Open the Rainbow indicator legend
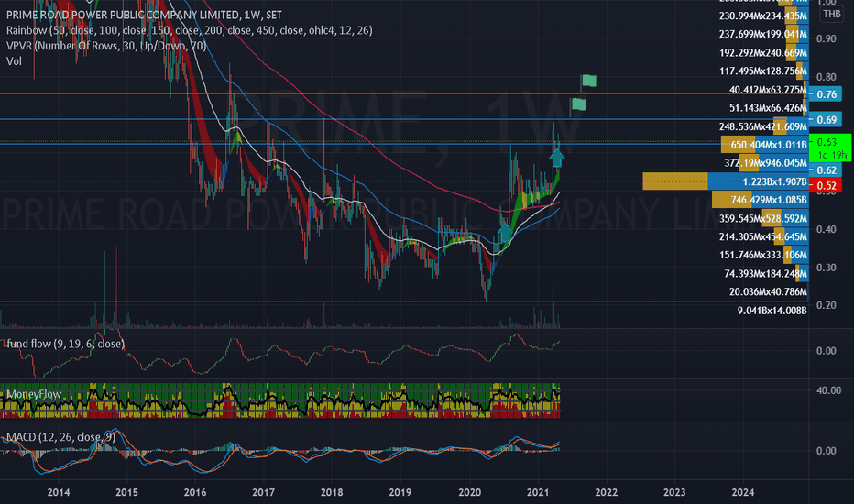 tap(190, 30)
